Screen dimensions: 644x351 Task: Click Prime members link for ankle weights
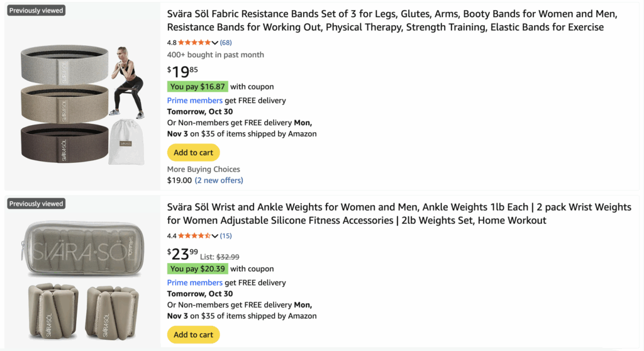(194, 283)
